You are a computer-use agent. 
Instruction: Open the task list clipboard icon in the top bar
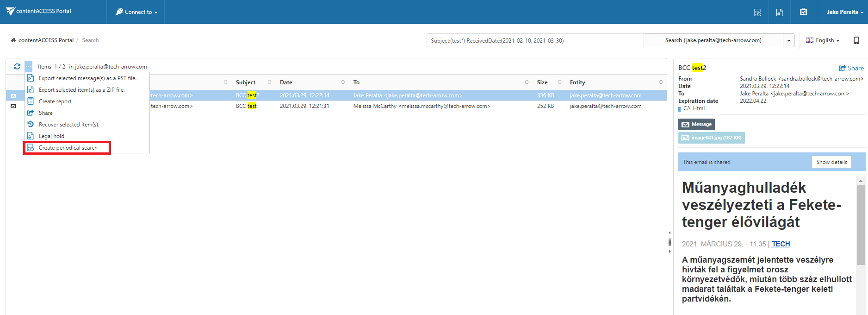coord(804,12)
